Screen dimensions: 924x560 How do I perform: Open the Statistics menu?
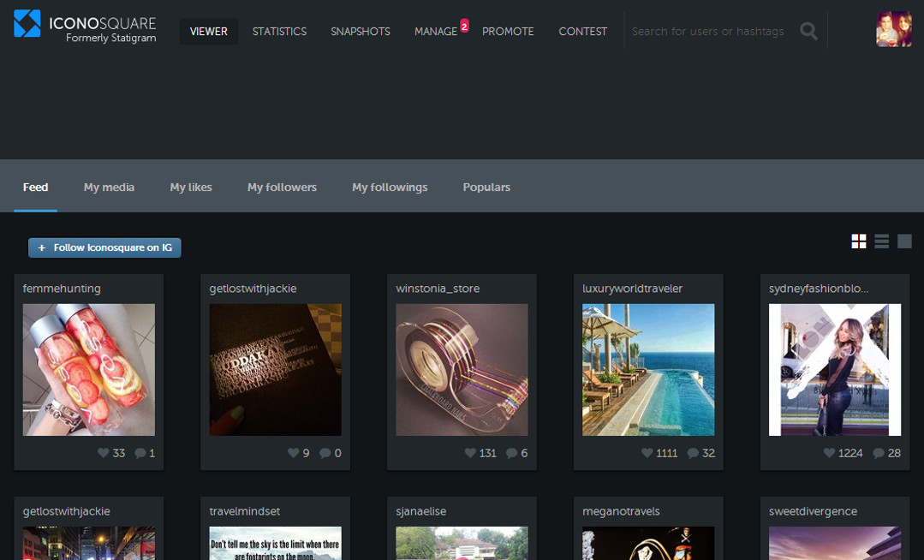coord(279,32)
